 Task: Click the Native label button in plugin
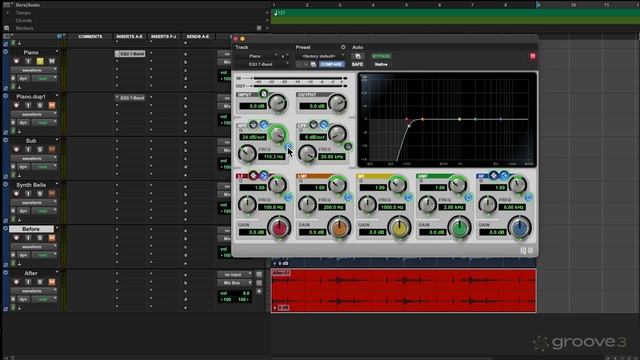[381, 64]
